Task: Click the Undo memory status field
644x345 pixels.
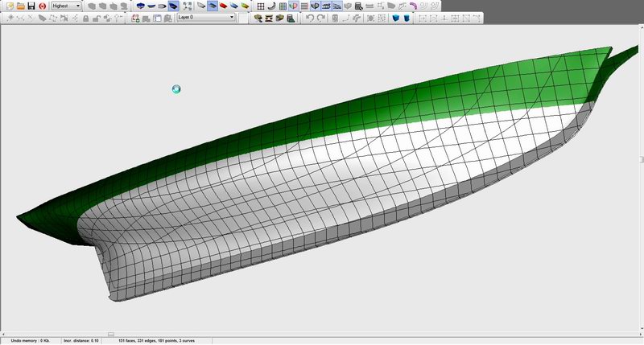Action: (30, 341)
